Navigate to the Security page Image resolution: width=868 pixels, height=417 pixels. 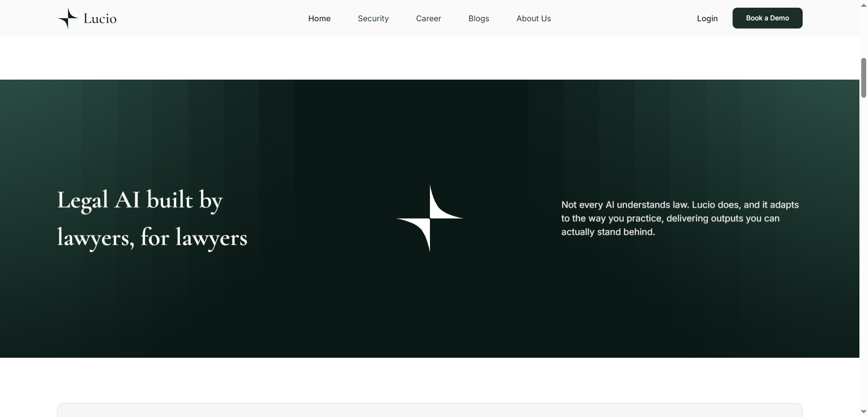pos(373,19)
